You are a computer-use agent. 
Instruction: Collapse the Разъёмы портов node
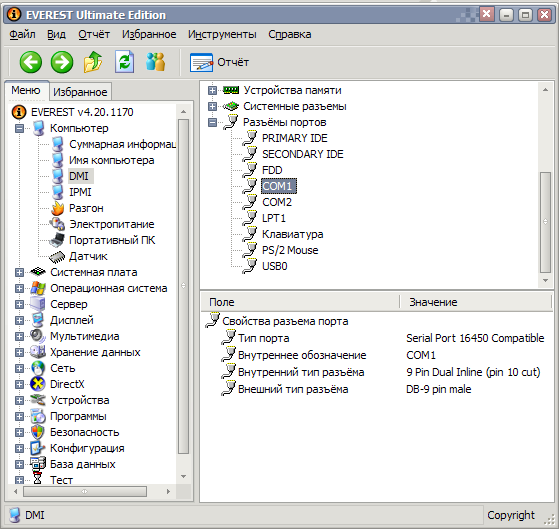[x=212, y=122]
